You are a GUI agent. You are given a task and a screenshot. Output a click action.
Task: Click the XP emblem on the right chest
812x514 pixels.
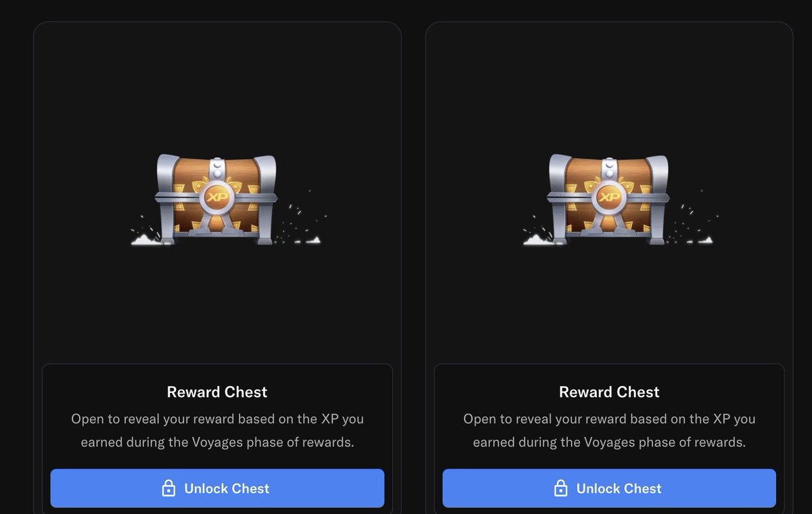(609, 197)
